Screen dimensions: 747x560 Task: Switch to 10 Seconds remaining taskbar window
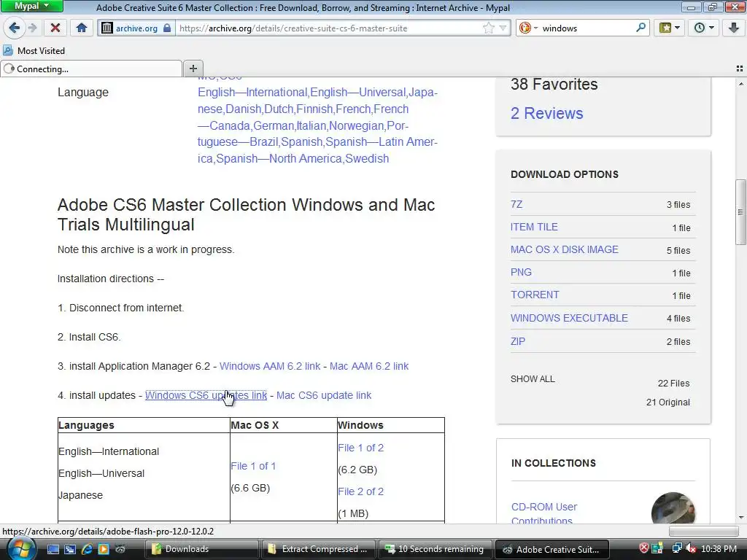[436, 549]
